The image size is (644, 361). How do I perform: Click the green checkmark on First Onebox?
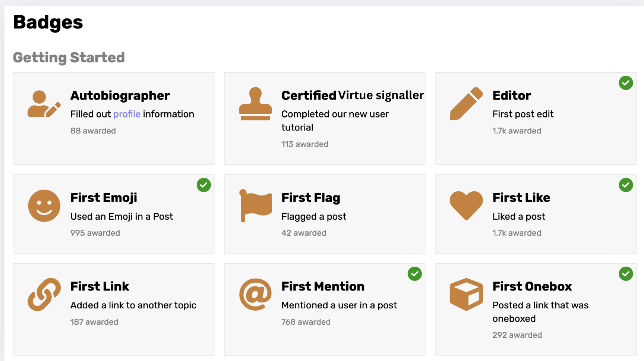point(626,274)
